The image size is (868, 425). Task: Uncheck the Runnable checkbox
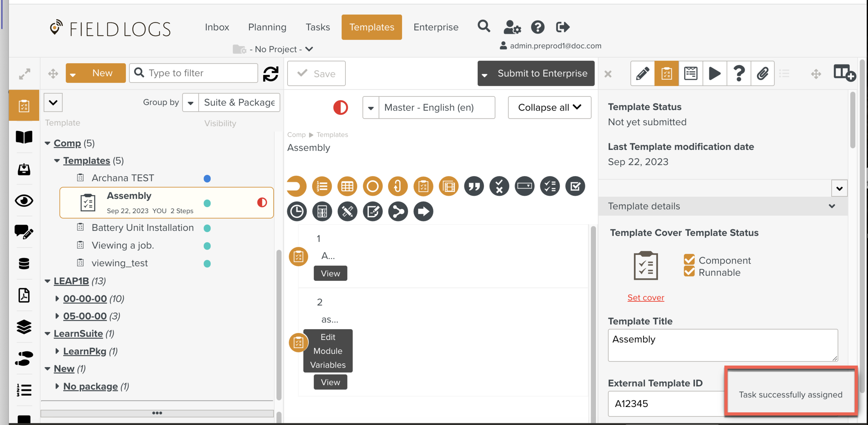(689, 272)
